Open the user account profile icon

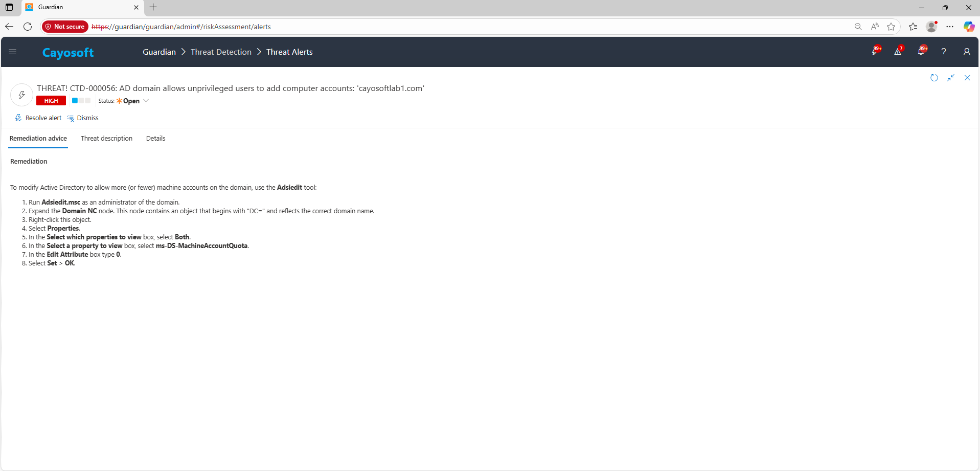pos(966,52)
